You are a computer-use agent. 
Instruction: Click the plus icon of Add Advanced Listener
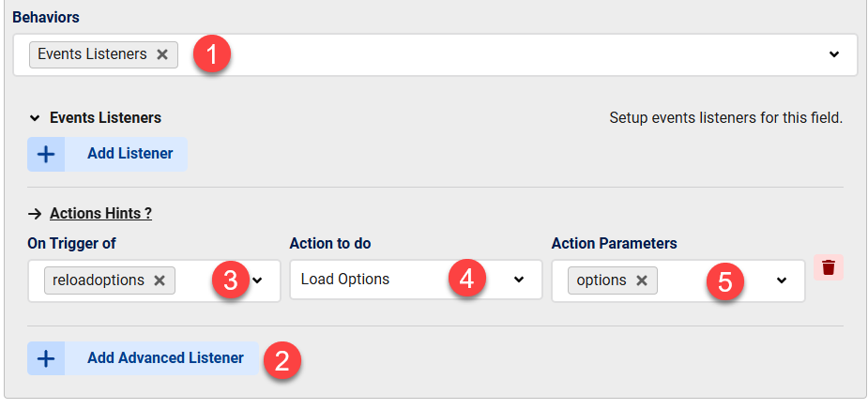point(46,358)
